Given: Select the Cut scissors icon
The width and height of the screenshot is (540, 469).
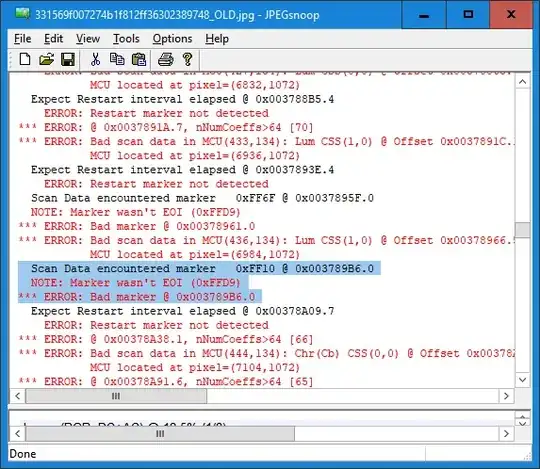Looking at the screenshot, I should pyautogui.click(x=95, y=60).
